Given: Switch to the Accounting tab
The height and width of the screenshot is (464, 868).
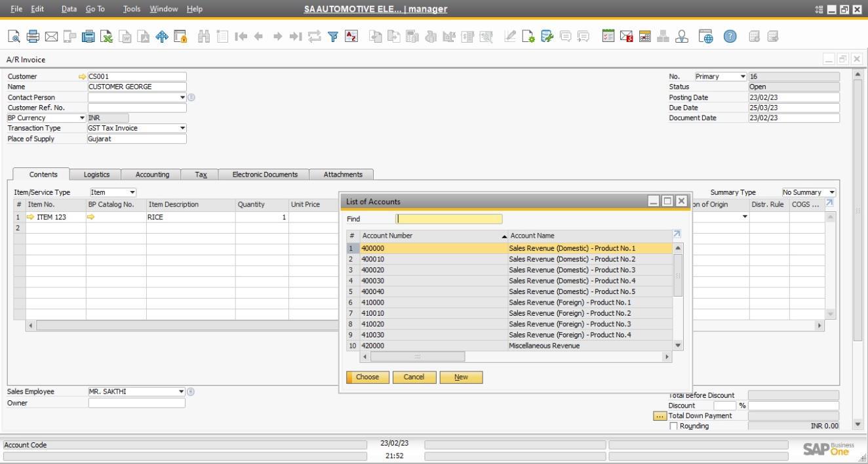Looking at the screenshot, I should [x=151, y=175].
